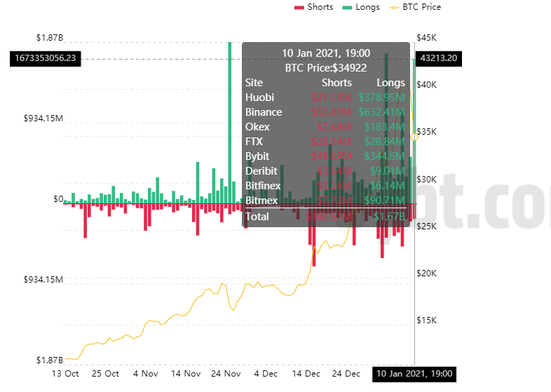The width and height of the screenshot is (551, 392).
Task: Click the red Shorts legend color marker
Action: click(299, 8)
